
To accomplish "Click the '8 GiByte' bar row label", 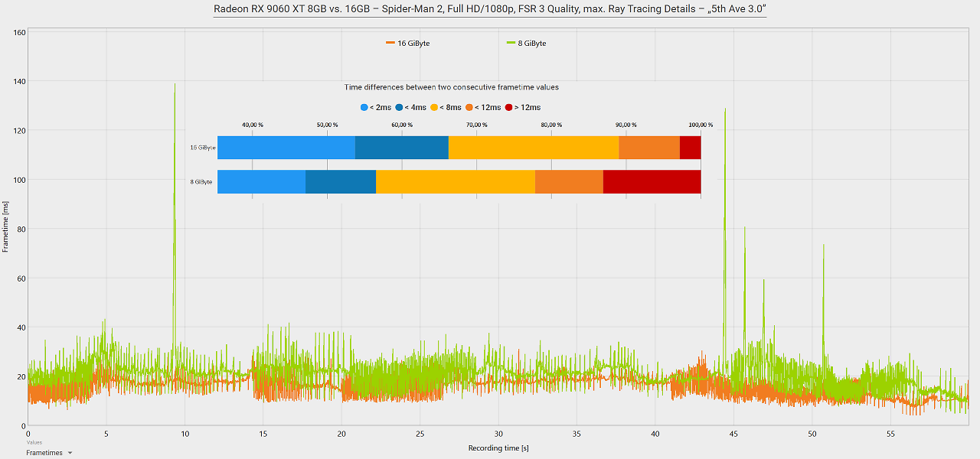I will click(201, 182).
